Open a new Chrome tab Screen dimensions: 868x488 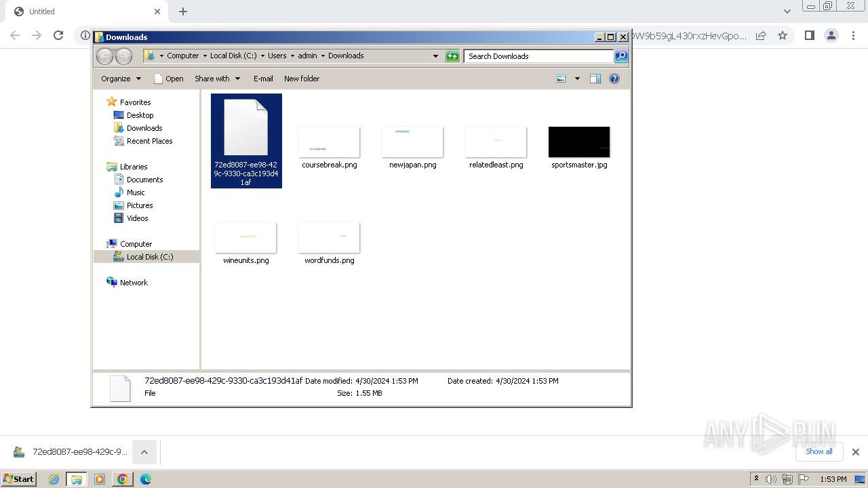coord(183,12)
